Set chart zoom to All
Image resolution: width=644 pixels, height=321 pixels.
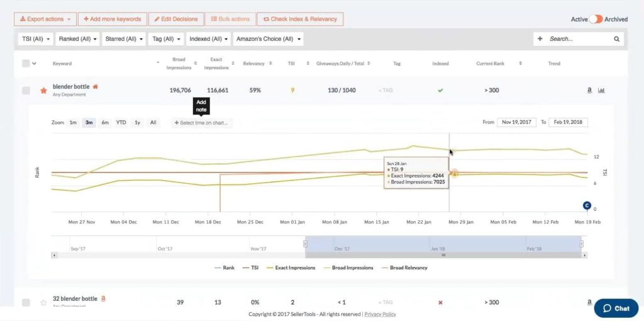pos(153,123)
